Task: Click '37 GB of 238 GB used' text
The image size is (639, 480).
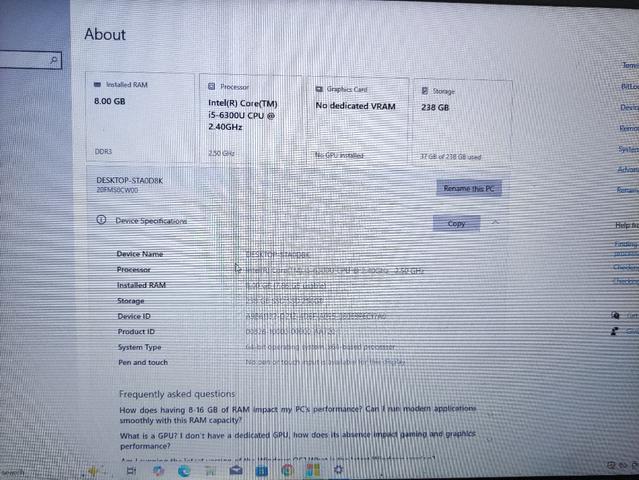Action: click(451, 157)
